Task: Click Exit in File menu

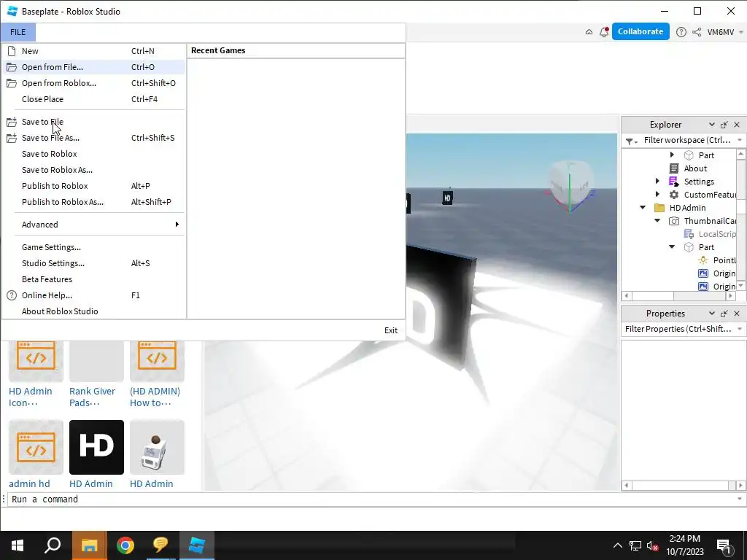Action: (x=391, y=330)
